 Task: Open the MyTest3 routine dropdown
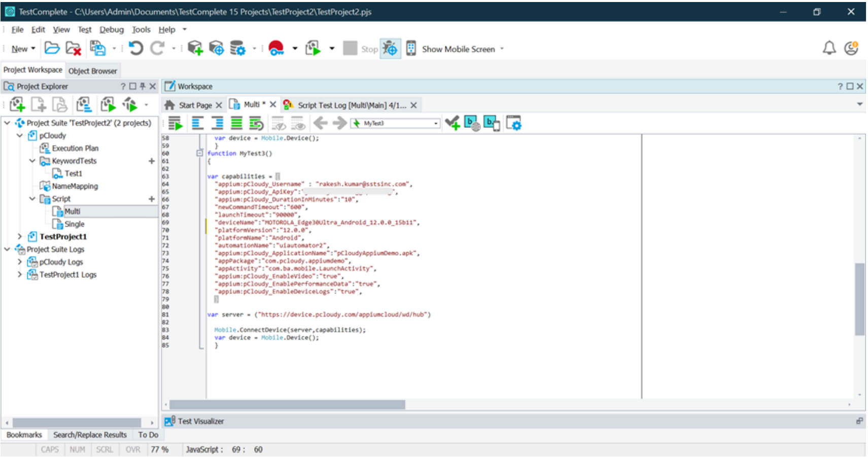click(x=436, y=123)
